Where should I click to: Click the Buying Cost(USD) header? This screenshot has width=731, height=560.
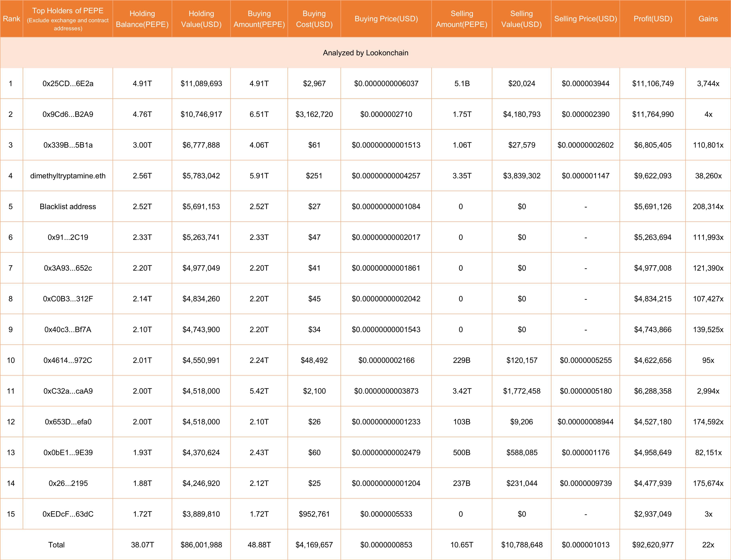[314, 19]
